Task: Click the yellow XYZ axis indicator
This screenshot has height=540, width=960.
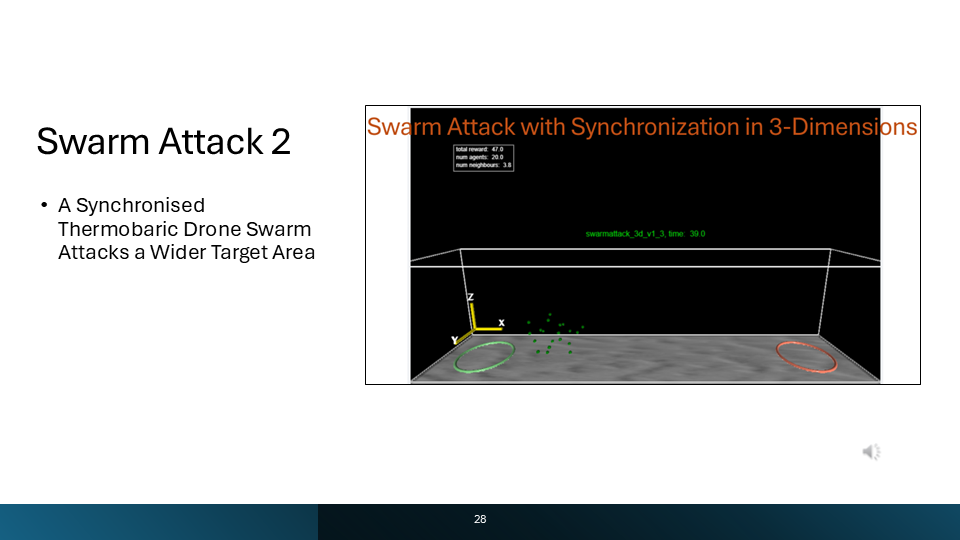Action: tap(478, 320)
